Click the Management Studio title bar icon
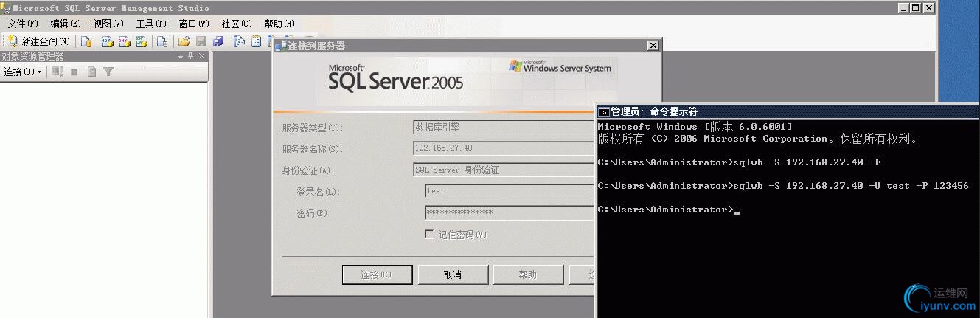Viewport: 980px width, 318px height. [6, 8]
